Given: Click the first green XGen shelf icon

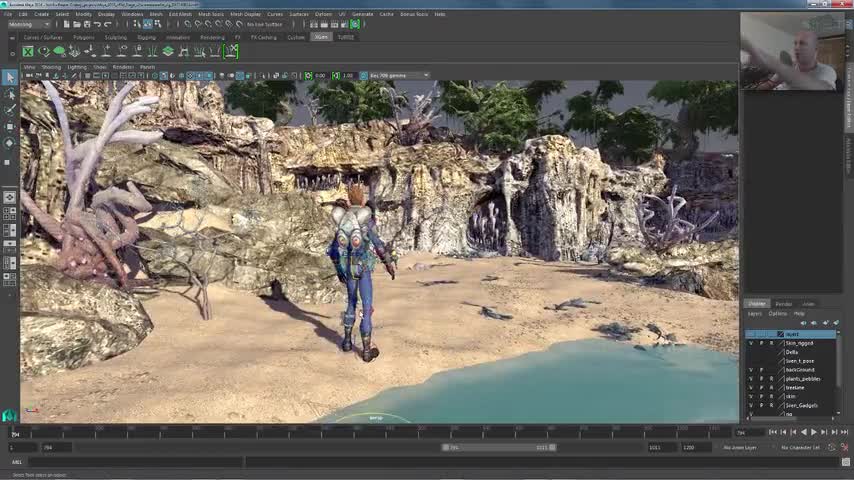Looking at the screenshot, I should coord(28,51).
